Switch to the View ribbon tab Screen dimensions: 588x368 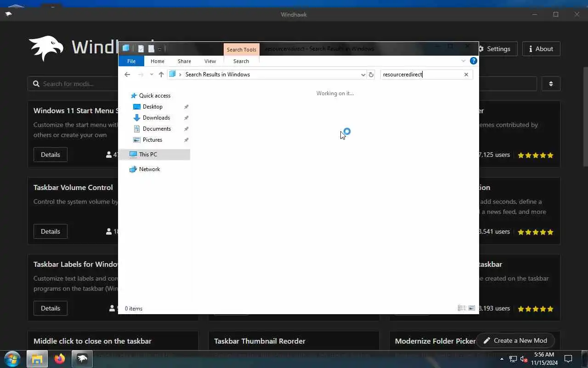210,61
